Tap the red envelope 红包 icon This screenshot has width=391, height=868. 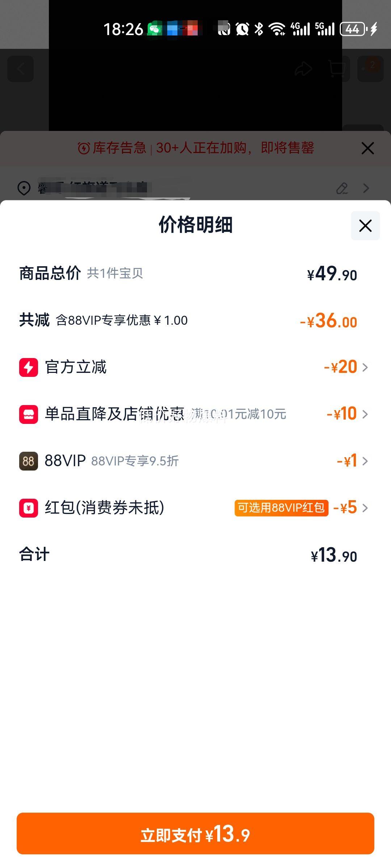click(x=29, y=508)
